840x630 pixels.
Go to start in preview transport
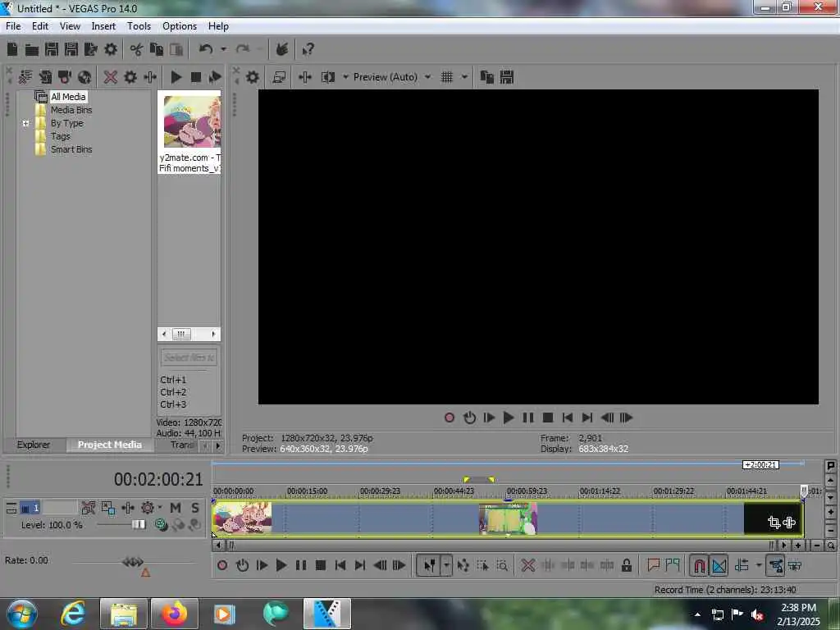click(568, 418)
